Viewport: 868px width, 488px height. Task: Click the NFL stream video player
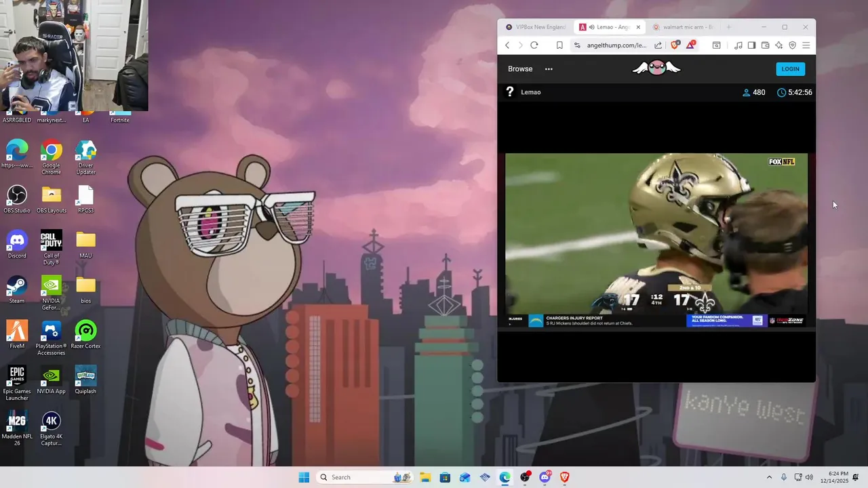(656, 241)
